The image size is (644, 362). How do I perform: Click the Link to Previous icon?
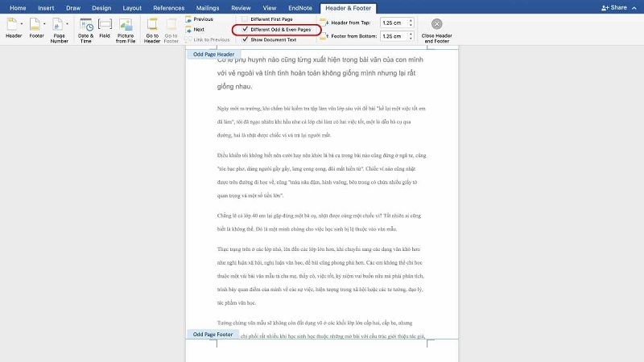point(188,39)
